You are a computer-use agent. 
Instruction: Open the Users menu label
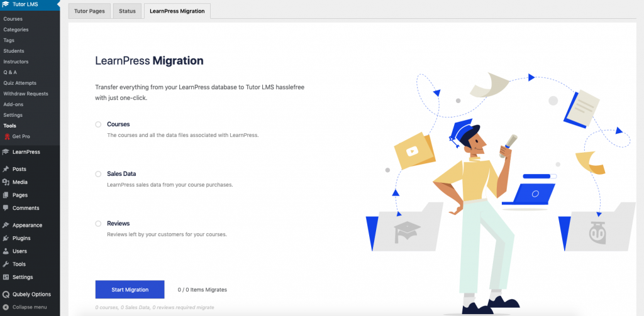tap(19, 251)
